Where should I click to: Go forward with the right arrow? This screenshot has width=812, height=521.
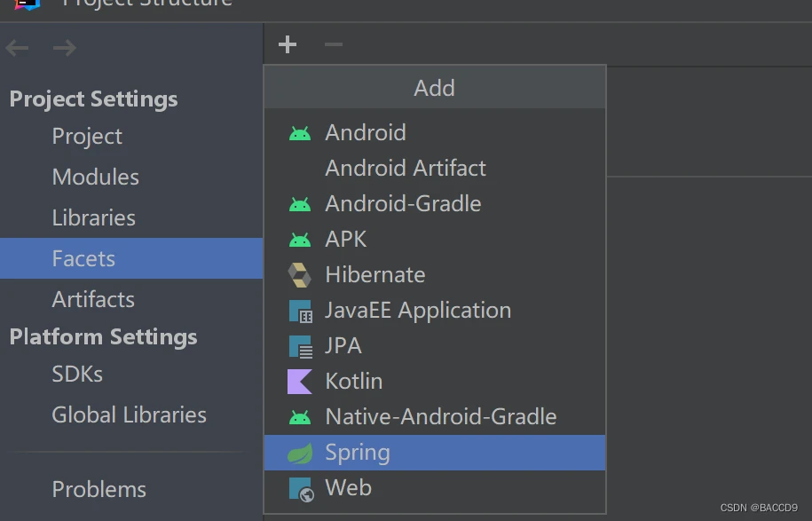(x=65, y=48)
